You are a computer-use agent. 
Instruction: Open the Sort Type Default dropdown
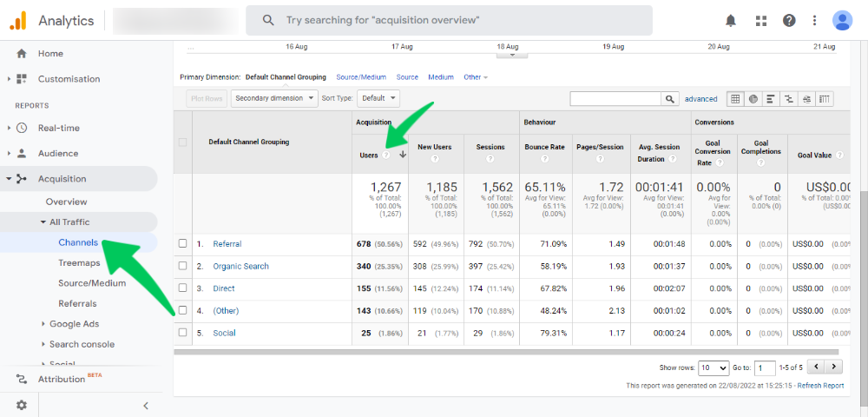pos(378,99)
